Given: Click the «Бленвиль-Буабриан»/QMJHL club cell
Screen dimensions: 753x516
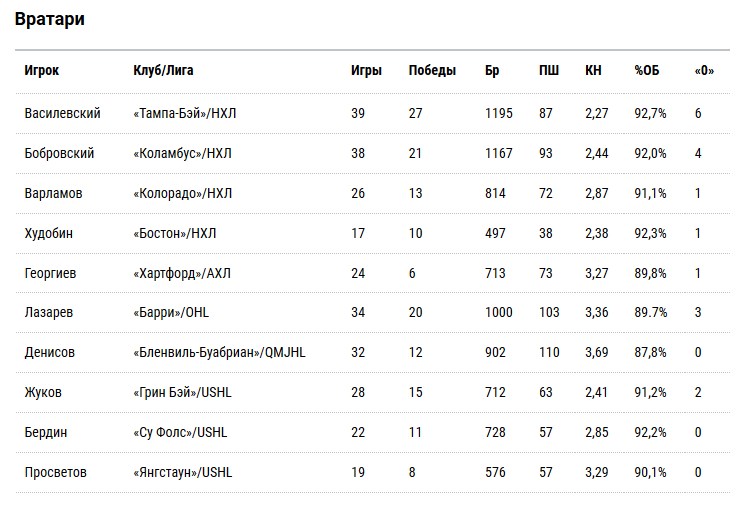Looking at the screenshot, I should pyautogui.click(x=219, y=352).
